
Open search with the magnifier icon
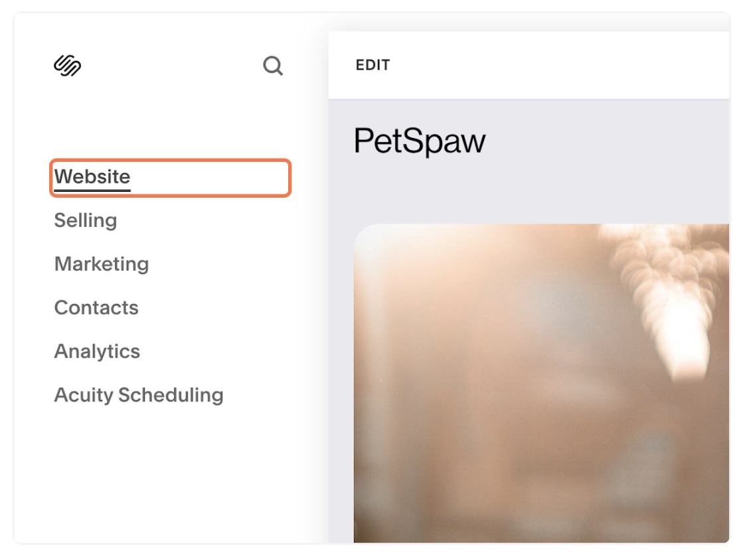click(273, 66)
